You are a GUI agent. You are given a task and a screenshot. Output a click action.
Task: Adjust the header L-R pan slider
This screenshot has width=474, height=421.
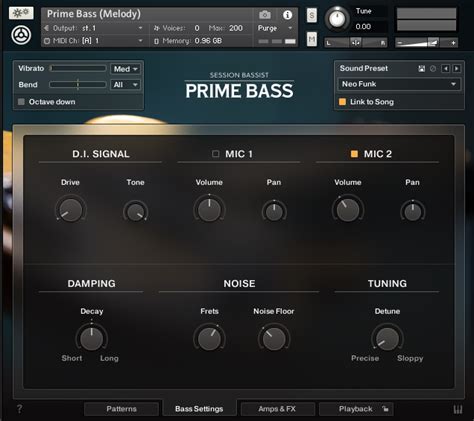[356, 43]
